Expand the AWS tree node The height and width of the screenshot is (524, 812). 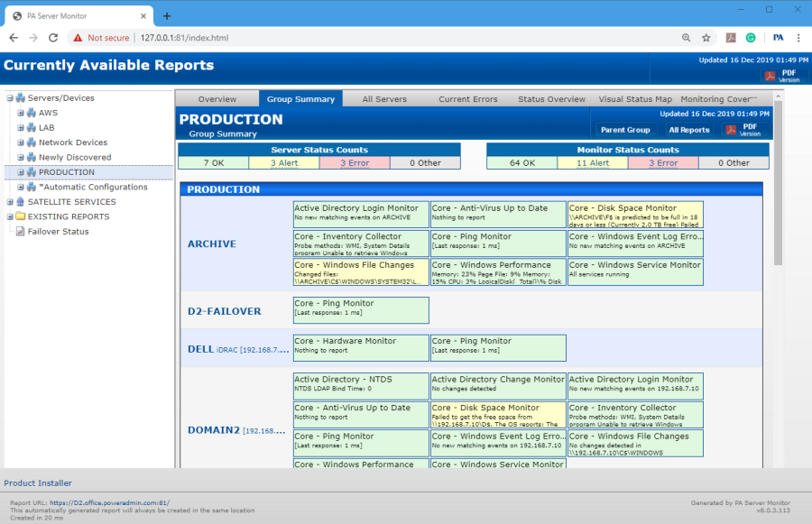point(21,113)
